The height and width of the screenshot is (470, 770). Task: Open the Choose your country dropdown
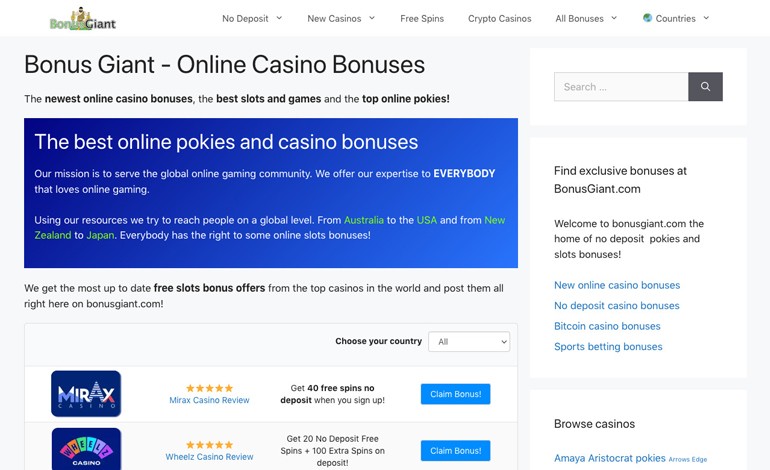469,341
